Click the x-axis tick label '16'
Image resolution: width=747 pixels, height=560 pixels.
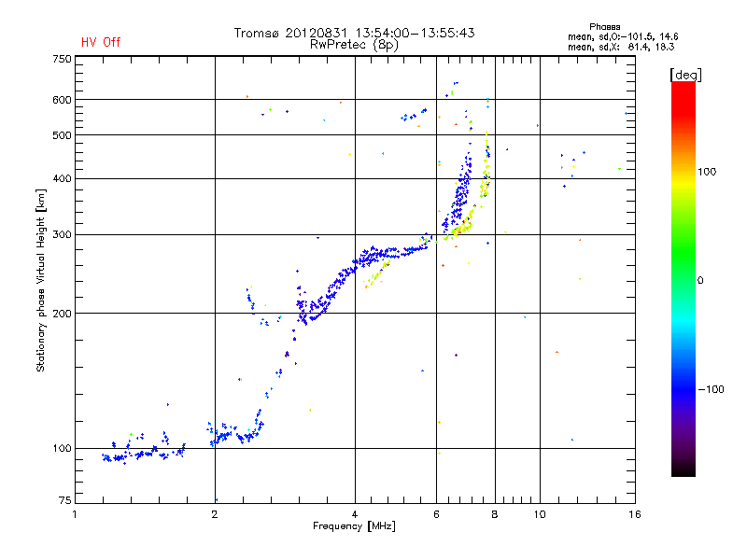tap(635, 514)
